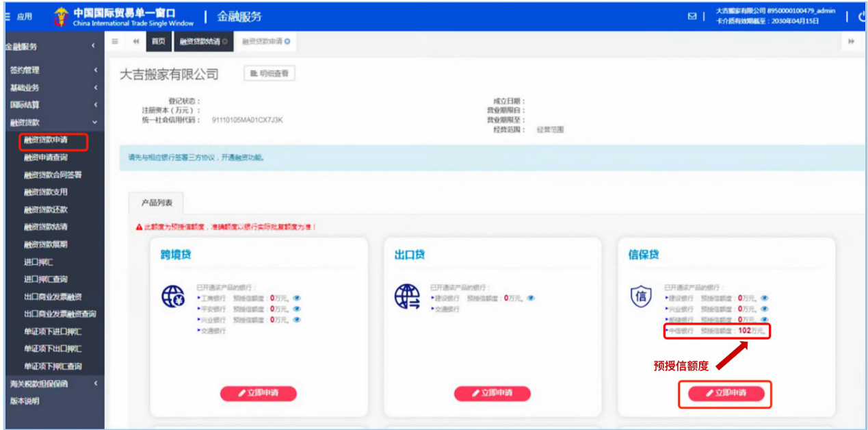Click 立即申请 under 信保贷
The height and width of the screenshot is (430, 868).
[726, 394]
